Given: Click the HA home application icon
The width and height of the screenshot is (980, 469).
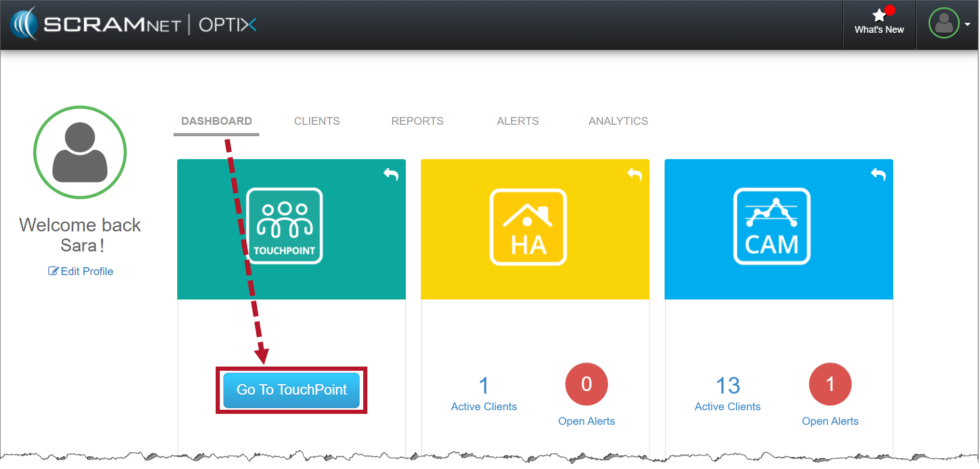Looking at the screenshot, I should (x=528, y=227).
